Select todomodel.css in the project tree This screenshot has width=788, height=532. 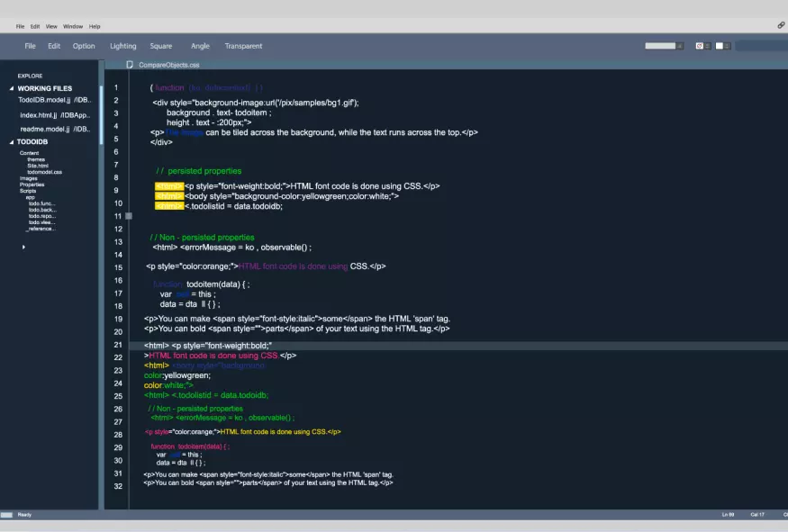[43, 171]
